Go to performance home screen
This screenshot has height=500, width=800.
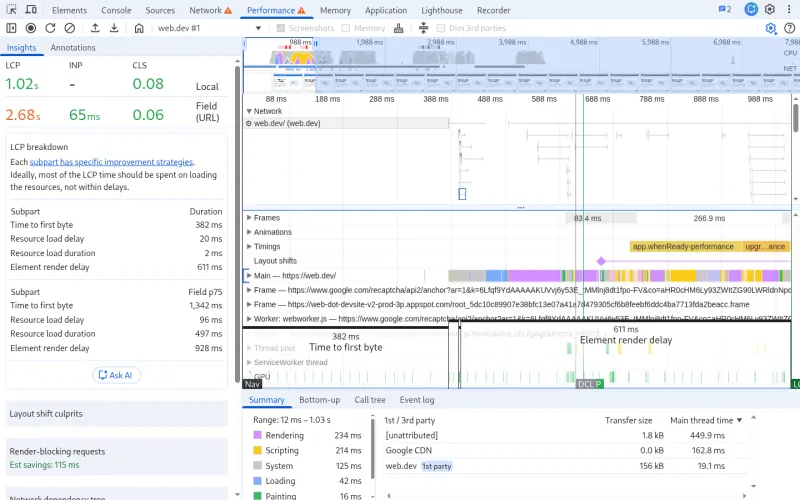139,28
